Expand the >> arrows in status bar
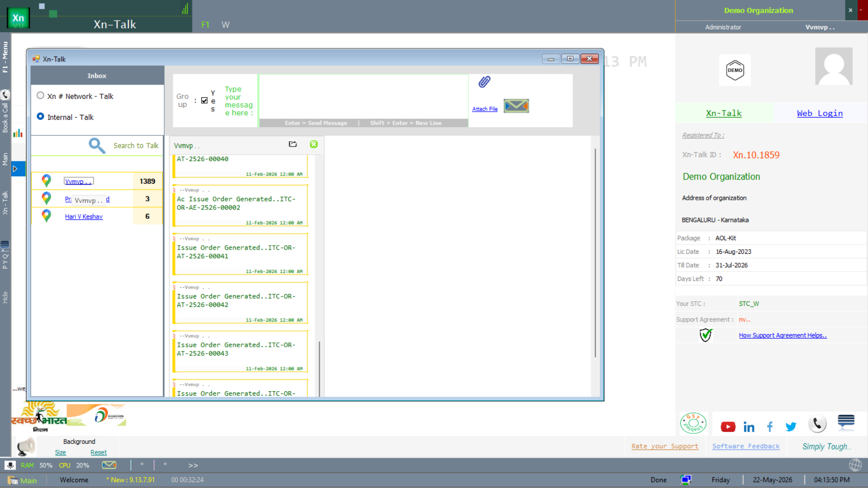Screen dimensions: 868x488 (x=193, y=465)
